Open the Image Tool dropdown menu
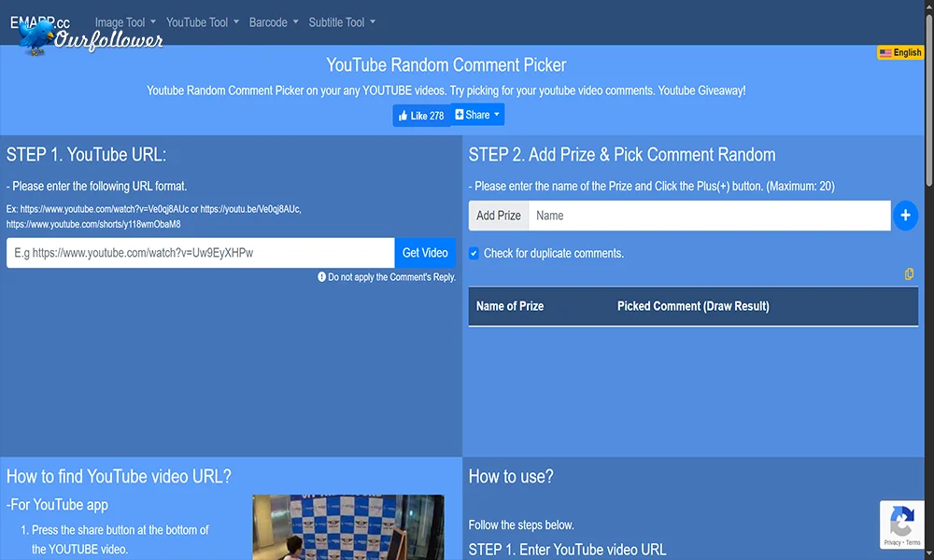 (125, 22)
